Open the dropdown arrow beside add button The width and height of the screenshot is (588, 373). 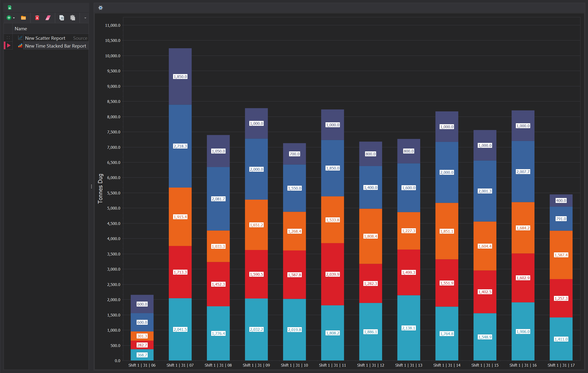[14, 18]
